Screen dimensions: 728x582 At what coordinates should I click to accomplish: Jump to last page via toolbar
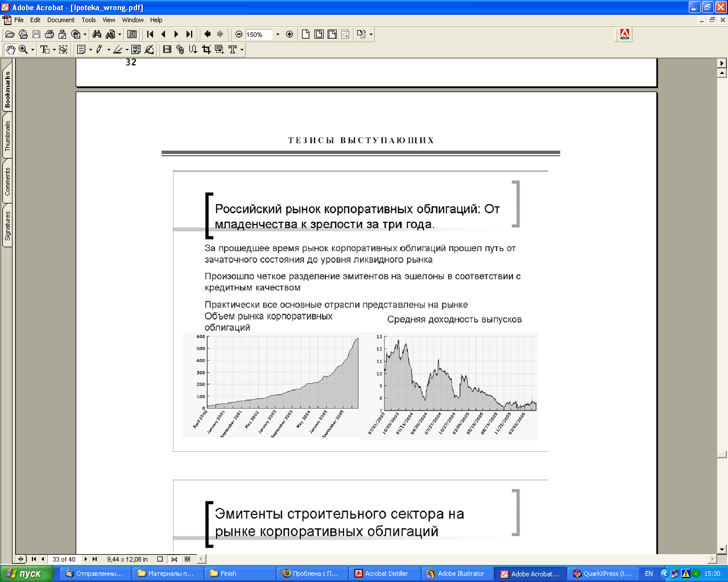coord(189,34)
